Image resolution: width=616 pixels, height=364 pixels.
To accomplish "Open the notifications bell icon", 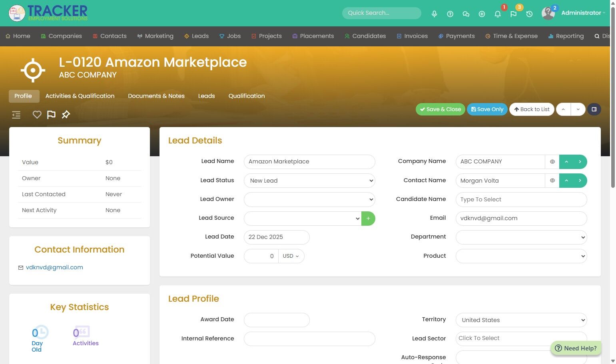I will (x=498, y=14).
